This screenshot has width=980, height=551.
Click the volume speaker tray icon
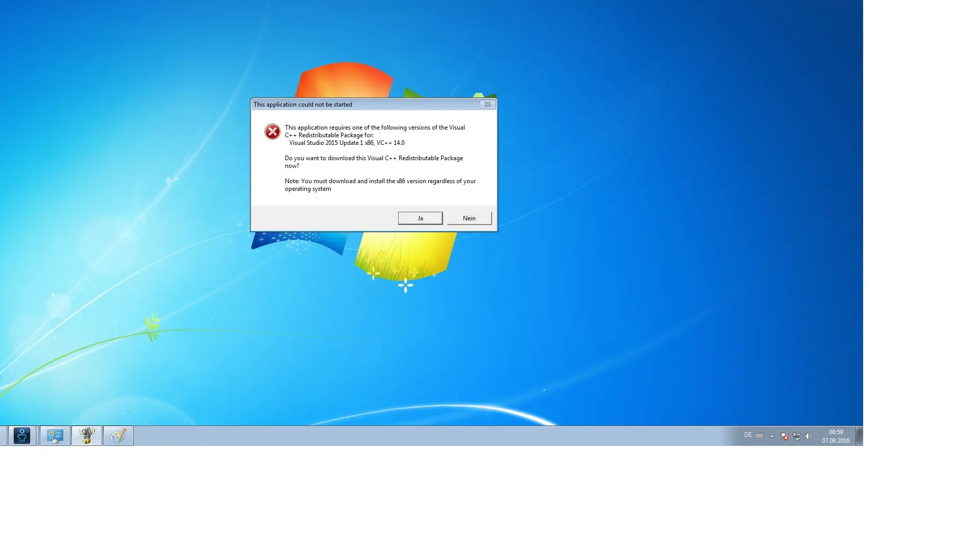point(808,436)
